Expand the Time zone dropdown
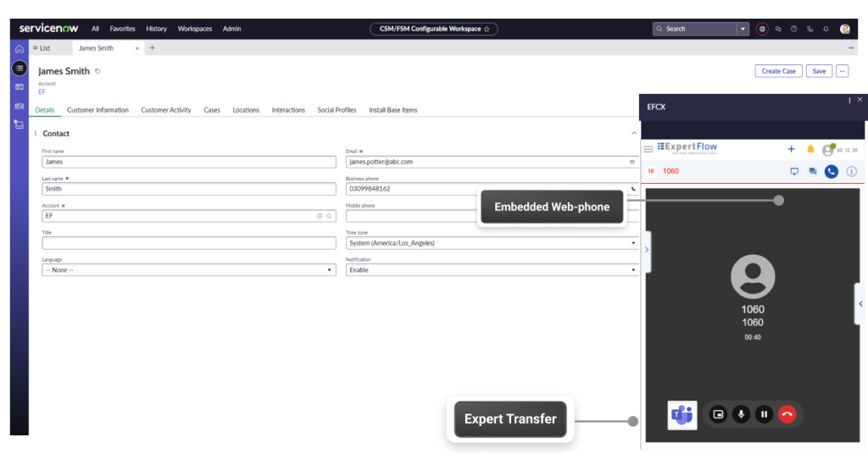Screen dimensions: 868x454 (492, 243)
